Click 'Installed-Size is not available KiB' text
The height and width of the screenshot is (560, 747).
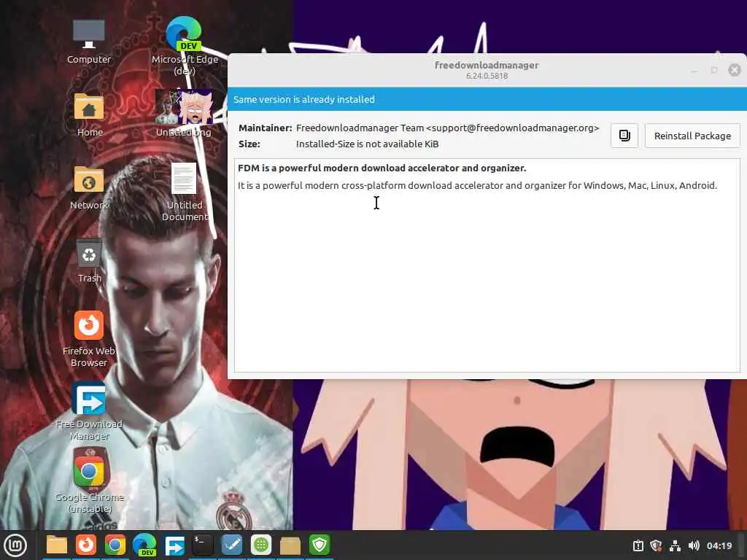pos(368,144)
